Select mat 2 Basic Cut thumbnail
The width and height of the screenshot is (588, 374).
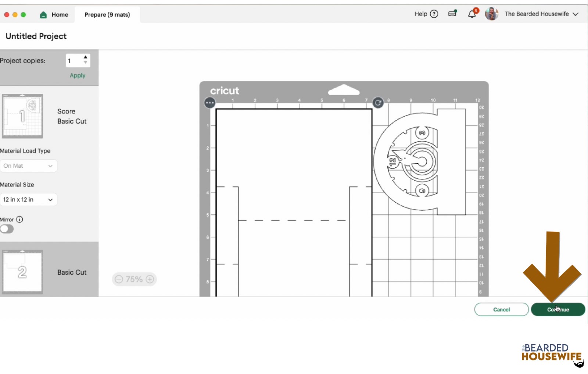tap(22, 272)
